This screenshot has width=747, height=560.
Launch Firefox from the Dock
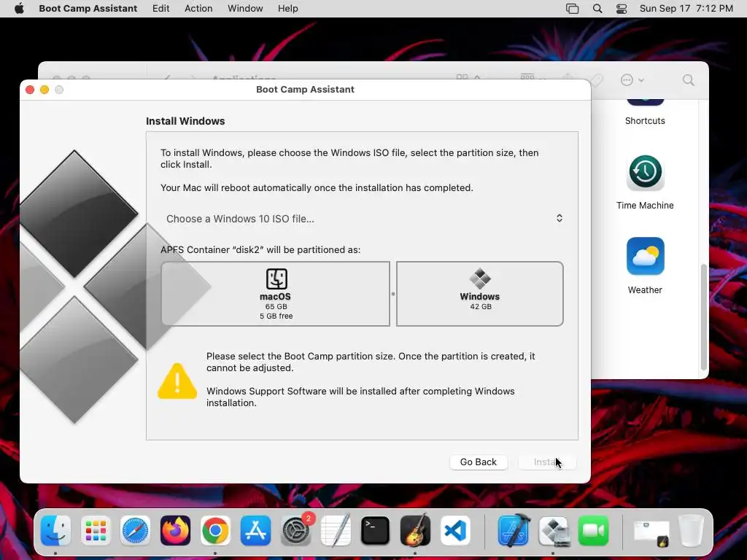pos(175,530)
